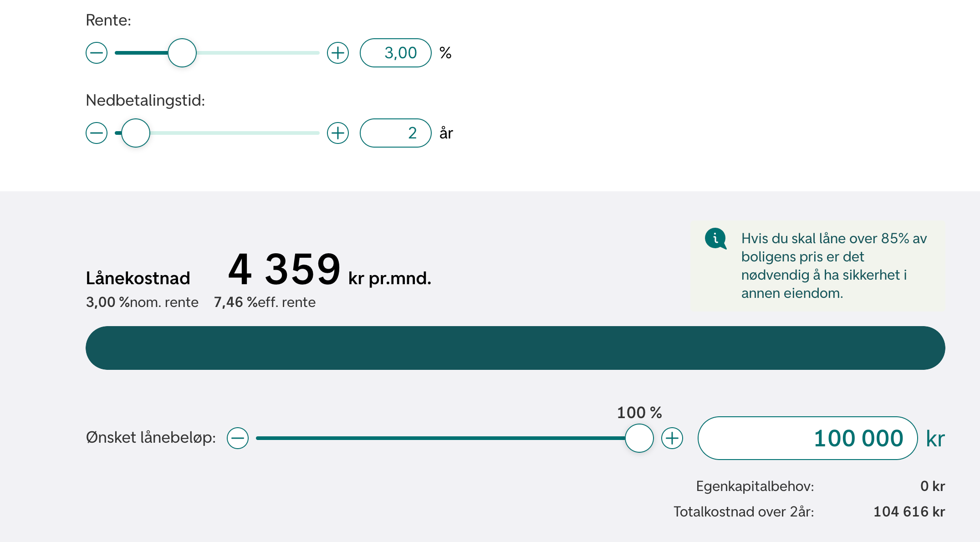
Task: Increase Ønsket lånebeløp with the plus icon
Action: tap(672, 438)
